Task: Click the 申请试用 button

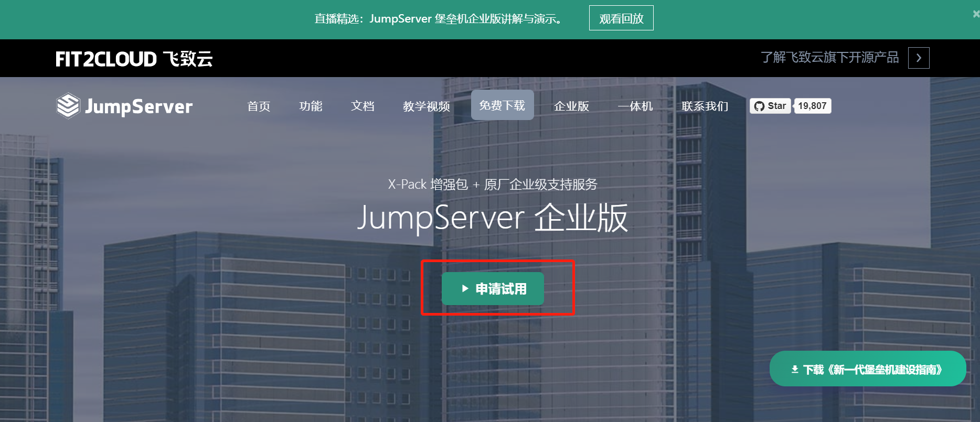Action: point(493,288)
